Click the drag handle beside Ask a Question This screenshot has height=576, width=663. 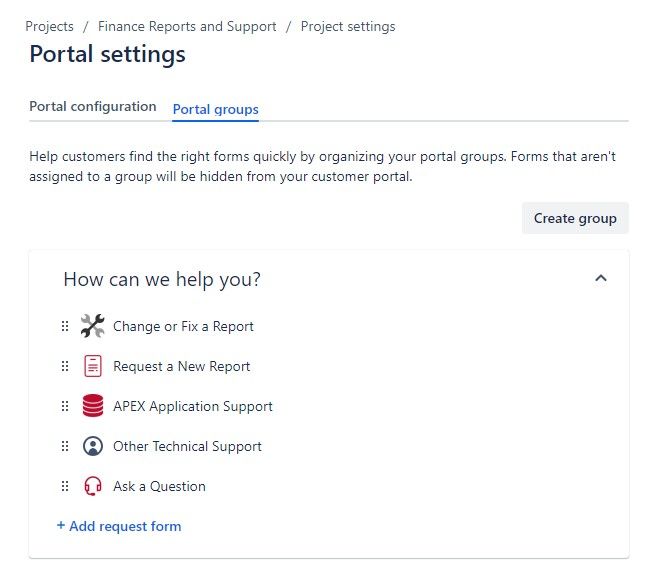pyautogui.click(x=65, y=486)
